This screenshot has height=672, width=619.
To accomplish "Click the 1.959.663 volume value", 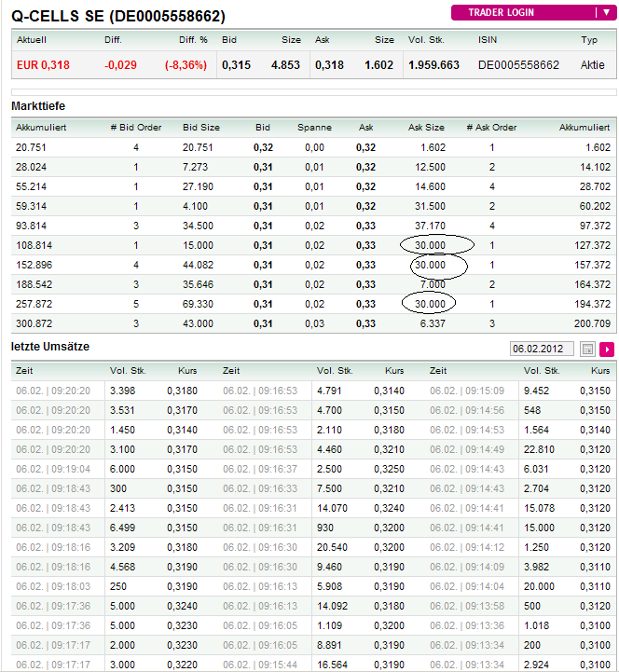I will 433,65.
